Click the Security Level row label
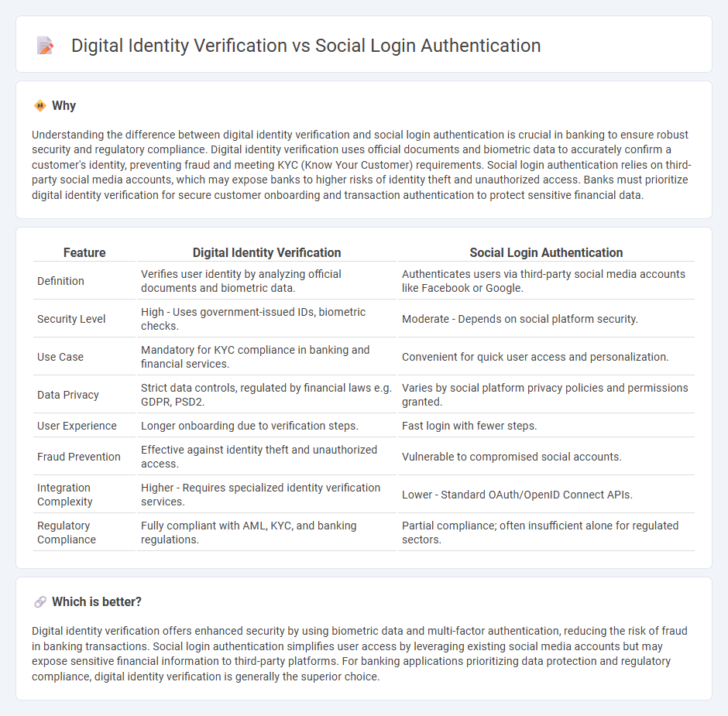This screenshot has height=716, width=728. pyautogui.click(x=71, y=319)
